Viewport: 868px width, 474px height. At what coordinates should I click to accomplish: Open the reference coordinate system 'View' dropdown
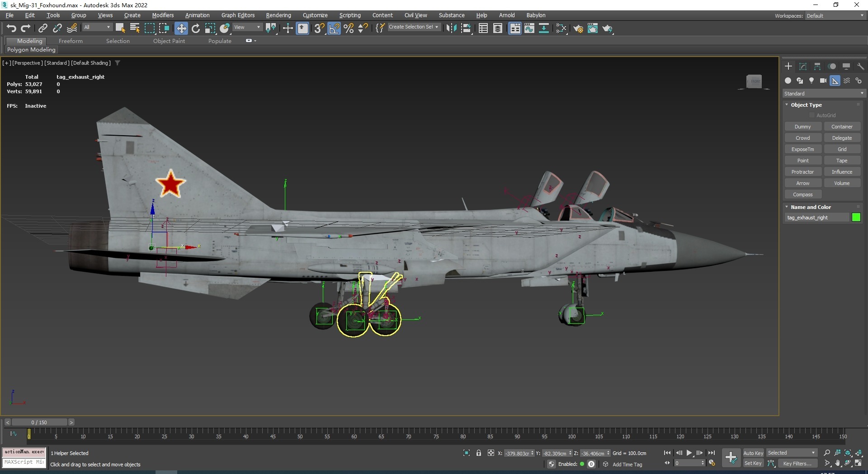[x=247, y=27]
